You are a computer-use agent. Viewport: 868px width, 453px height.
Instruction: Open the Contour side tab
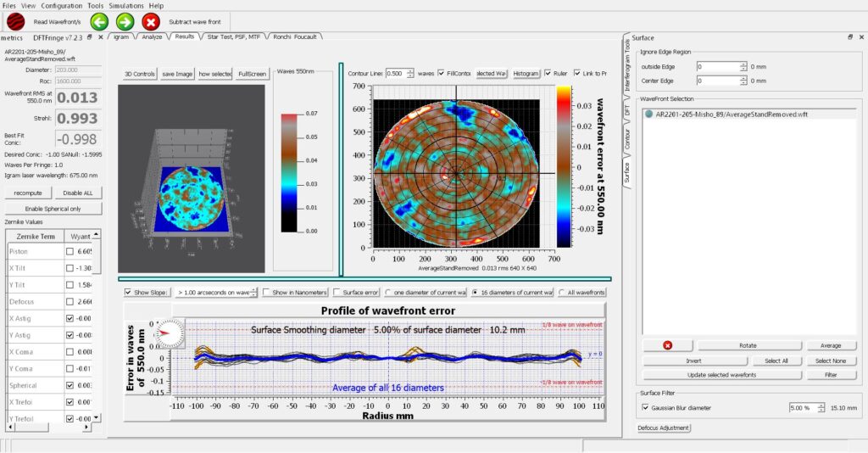click(x=626, y=139)
